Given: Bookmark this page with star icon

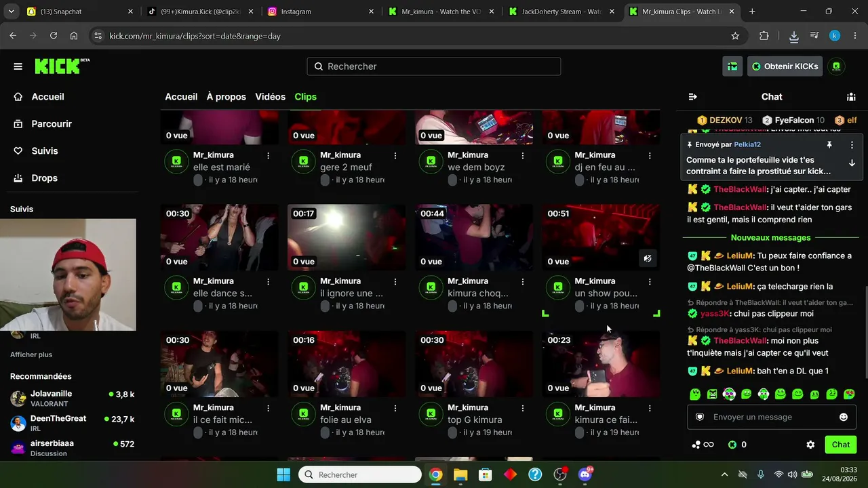Looking at the screenshot, I should click(x=735, y=36).
